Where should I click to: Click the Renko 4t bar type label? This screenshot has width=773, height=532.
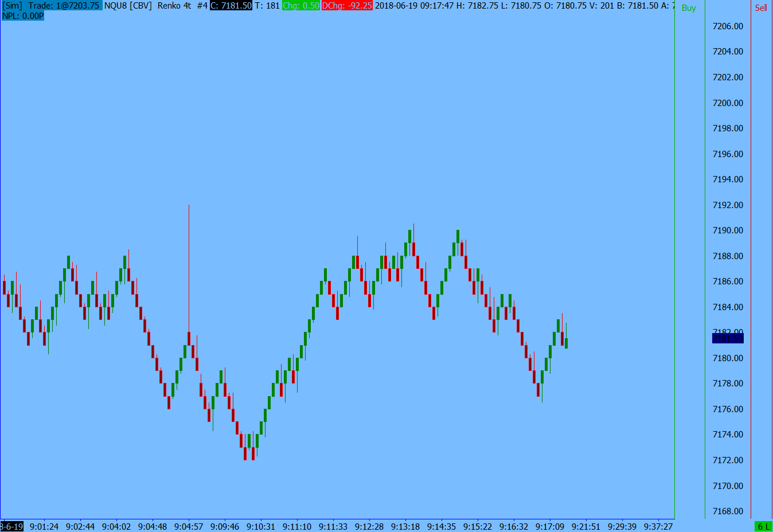pyautogui.click(x=174, y=6)
